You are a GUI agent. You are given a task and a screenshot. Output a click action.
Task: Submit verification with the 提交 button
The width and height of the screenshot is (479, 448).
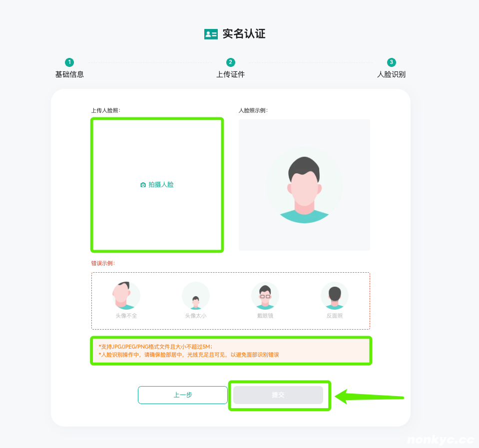point(278,395)
